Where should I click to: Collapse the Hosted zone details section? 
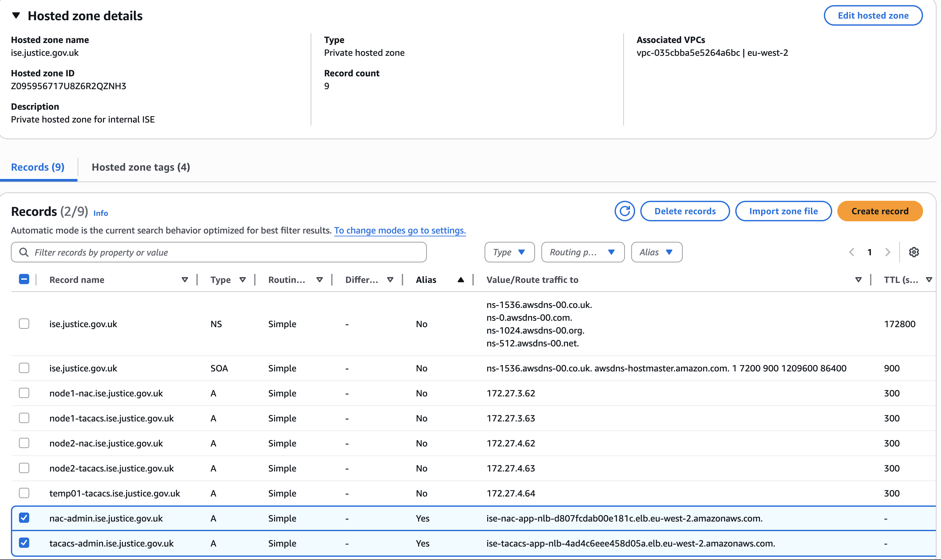(16, 15)
